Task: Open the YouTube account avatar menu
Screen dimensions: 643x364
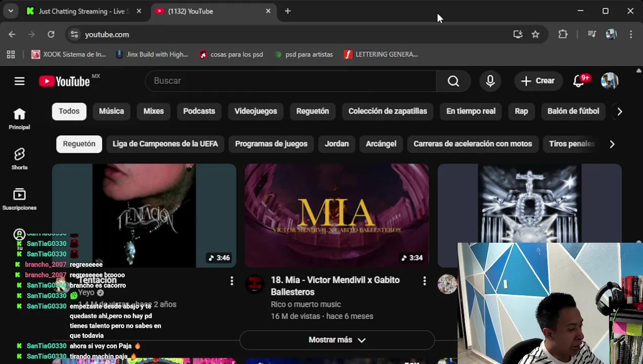Action: 610,81
